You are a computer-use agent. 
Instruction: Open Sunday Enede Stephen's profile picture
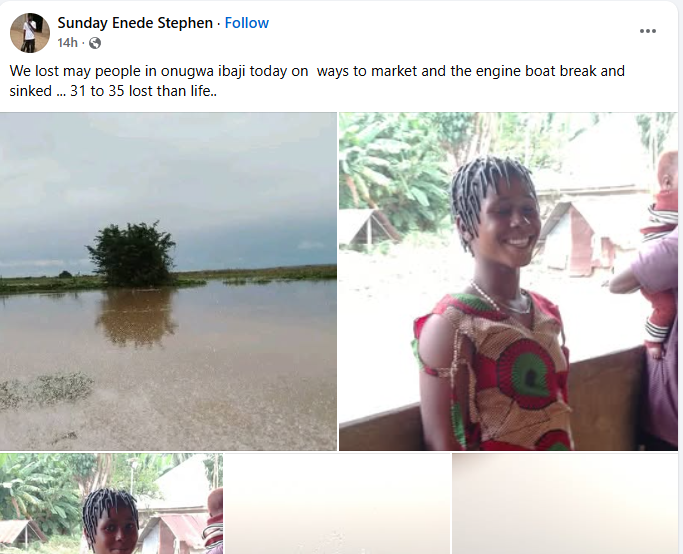click(30, 33)
